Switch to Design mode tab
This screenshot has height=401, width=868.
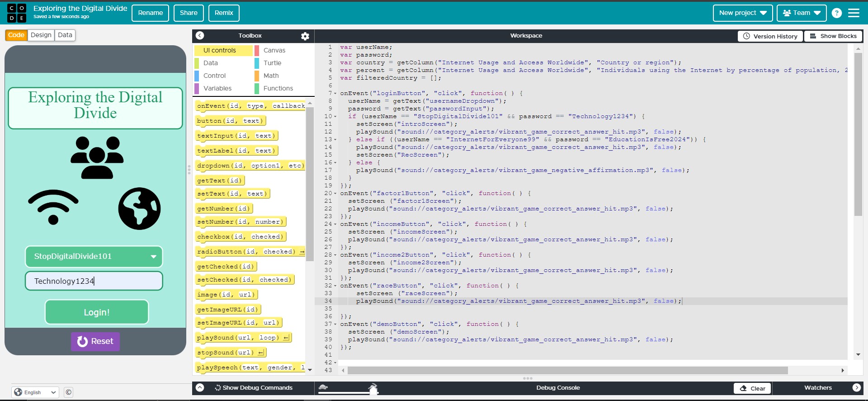point(41,35)
